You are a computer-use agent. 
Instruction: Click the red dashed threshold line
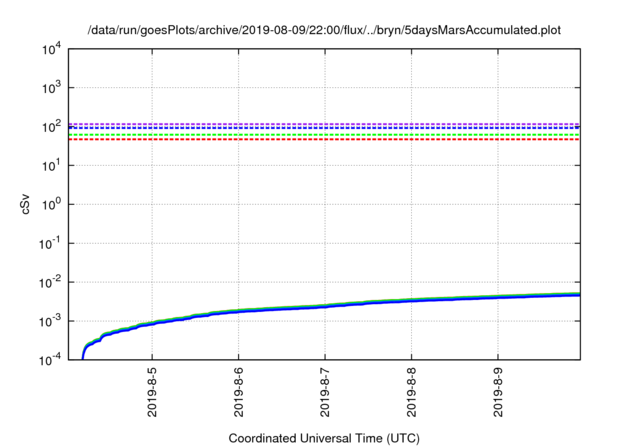(324, 140)
